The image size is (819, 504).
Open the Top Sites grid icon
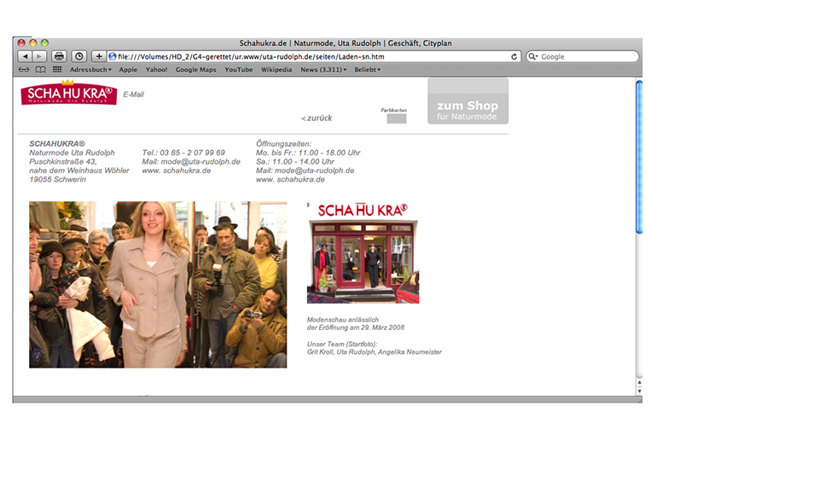[x=57, y=70]
